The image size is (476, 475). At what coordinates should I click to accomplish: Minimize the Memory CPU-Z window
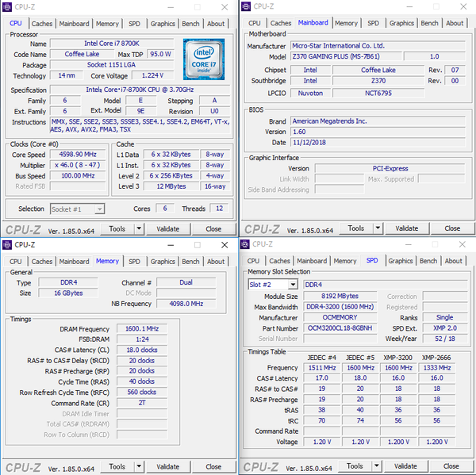(171, 245)
